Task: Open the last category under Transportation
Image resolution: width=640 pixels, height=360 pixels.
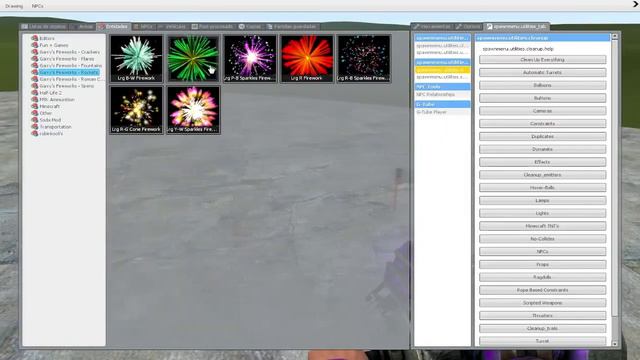Action: [51, 133]
